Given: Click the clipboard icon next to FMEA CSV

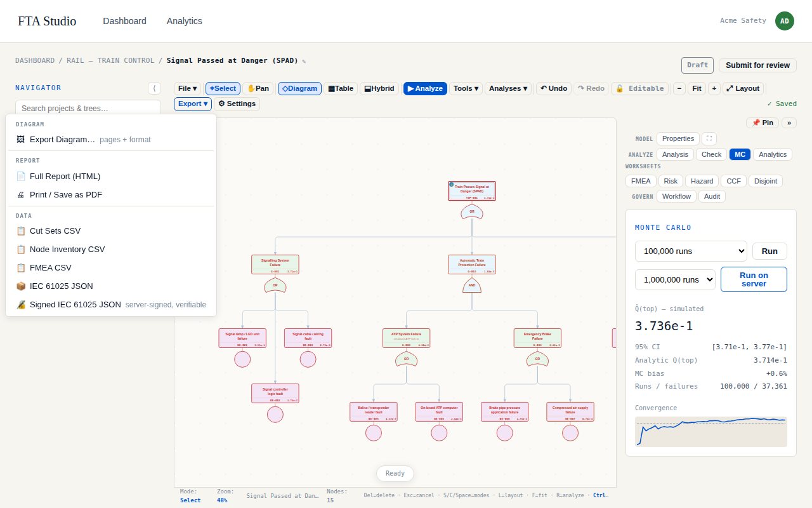Looking at the screenshot, I should tap(20, 267).
